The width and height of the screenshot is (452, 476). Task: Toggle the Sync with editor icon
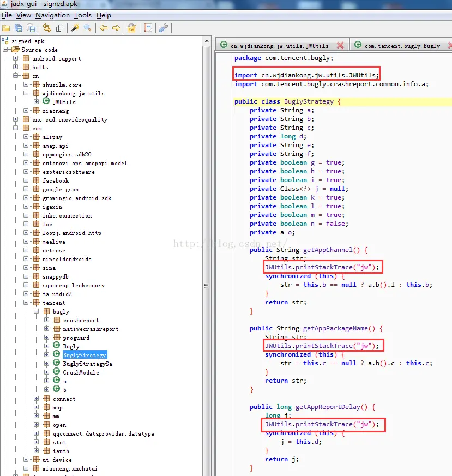point(47,28)
